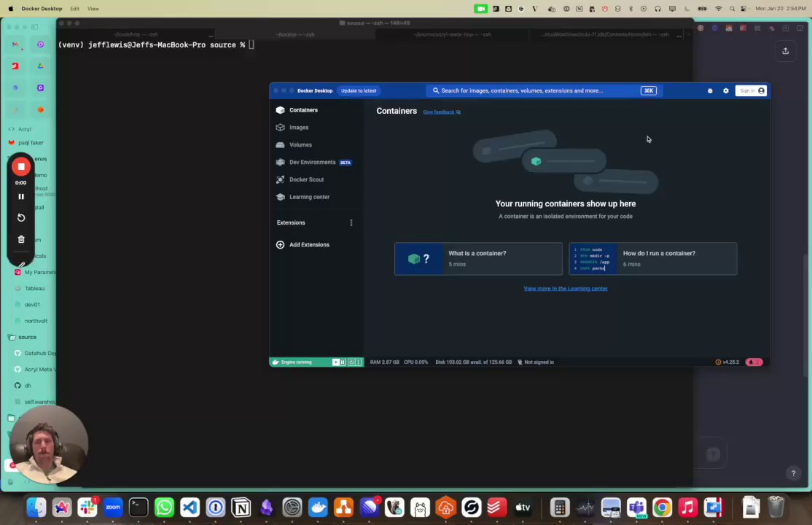This screenshot has width=812, height=525.
Task: Open the Learning center sidebar item
Action: pyautogui.click(x=308, y=197)
